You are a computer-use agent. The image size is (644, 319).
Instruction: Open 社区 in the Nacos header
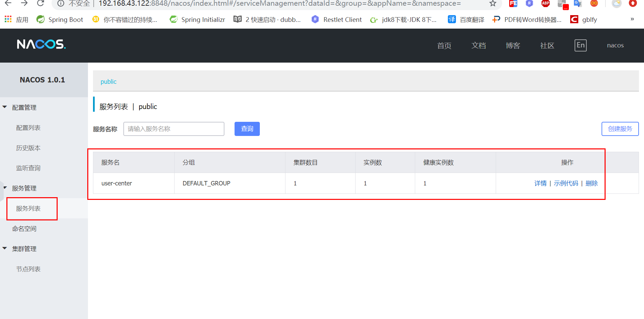pyautogui.click(x=547, y=45)
